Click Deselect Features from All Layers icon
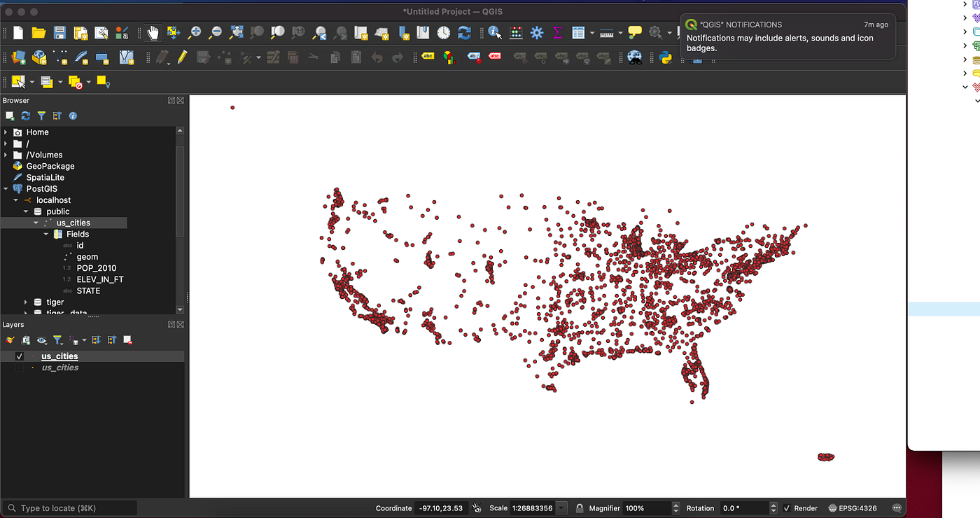This screenshot has width=980, height=518. point(75,82)
